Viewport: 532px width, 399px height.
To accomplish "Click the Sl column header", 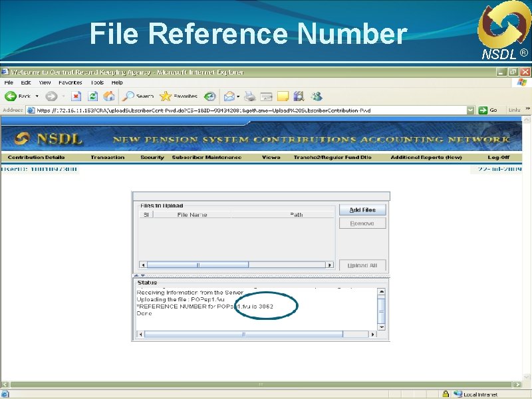I will click(x=146, y=215).
